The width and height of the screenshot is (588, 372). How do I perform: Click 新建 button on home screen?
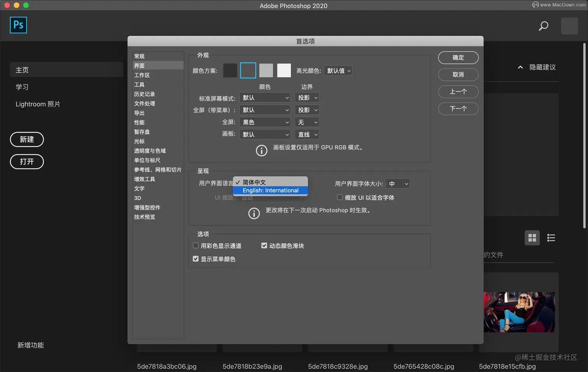[x=27, y=139]
